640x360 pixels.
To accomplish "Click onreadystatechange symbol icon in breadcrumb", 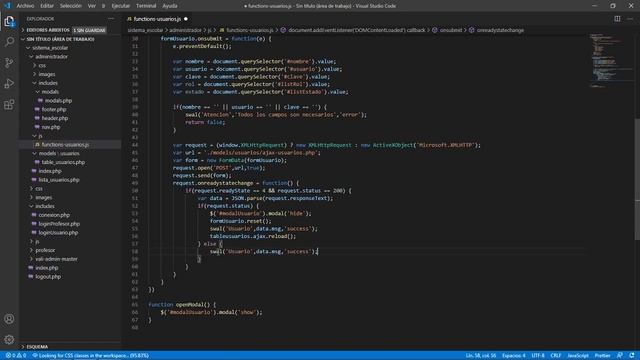I will [x=472, y=30].
